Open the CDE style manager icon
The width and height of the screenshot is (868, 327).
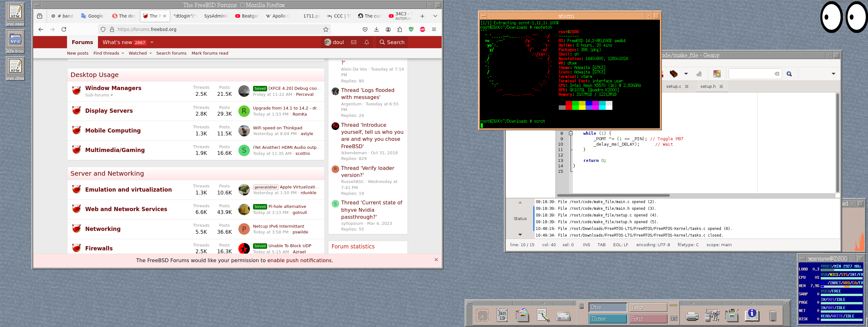[x=712, y=316]
